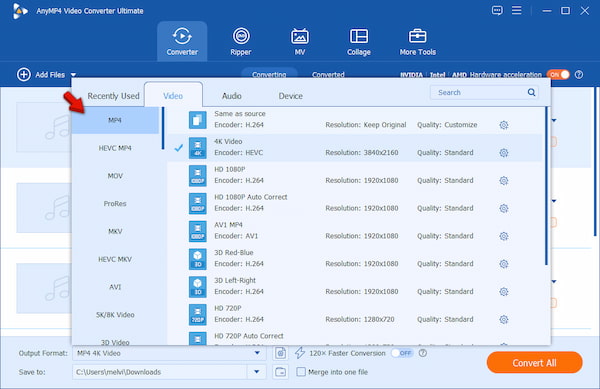Click the 120× Faster Conversion help icon
The width and height of the screenshot is (600, 389).
(422, 353)
